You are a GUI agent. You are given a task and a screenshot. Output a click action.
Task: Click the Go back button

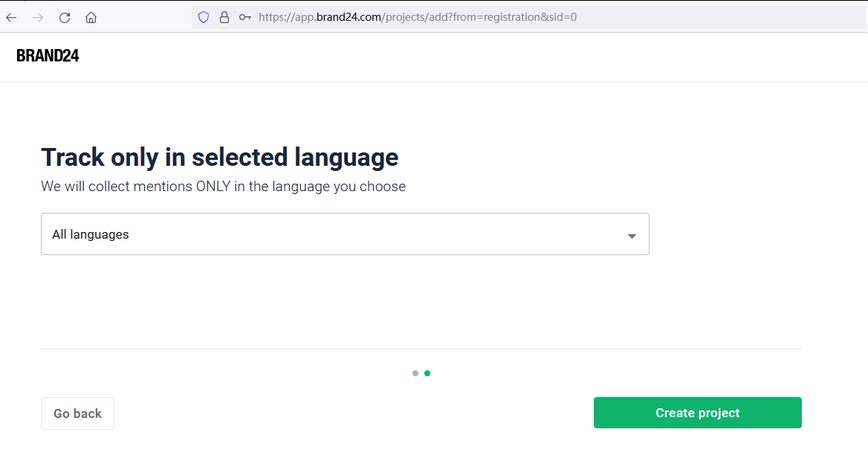[x=77, y=413]
